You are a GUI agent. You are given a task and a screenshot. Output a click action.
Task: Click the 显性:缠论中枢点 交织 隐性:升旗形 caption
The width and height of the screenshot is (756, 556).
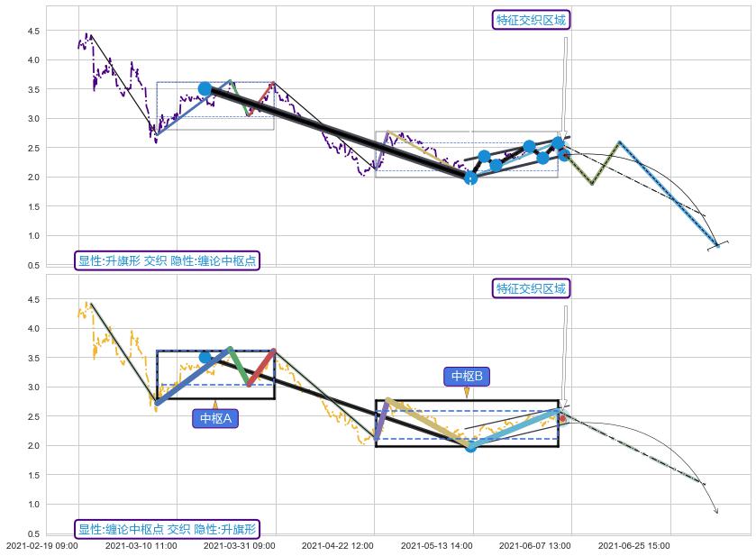click(167, 529)
